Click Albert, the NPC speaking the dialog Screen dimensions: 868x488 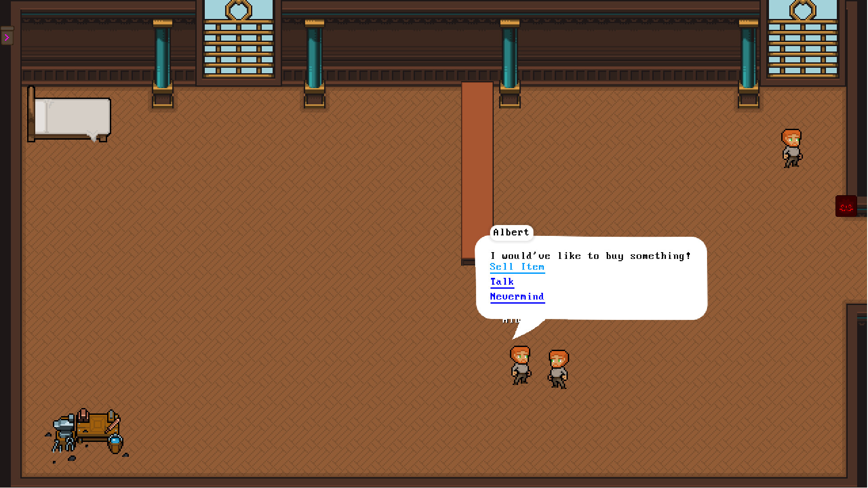click(x=520, y=365)
